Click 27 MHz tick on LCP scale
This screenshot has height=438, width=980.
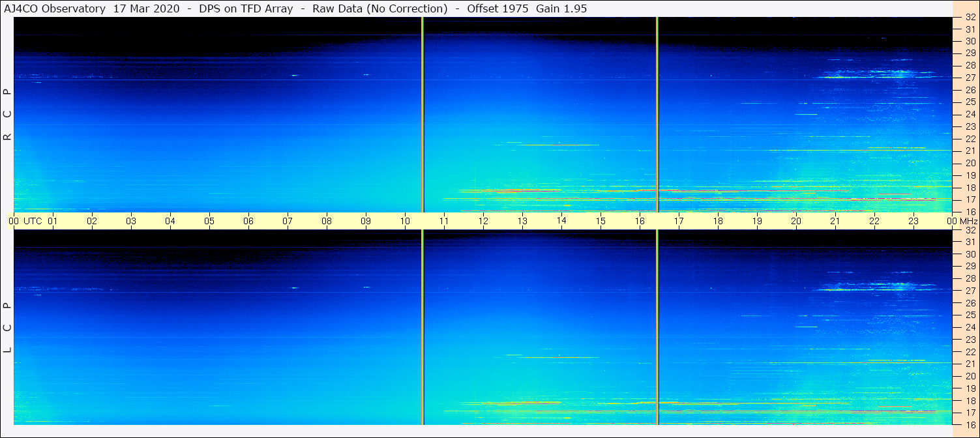click(x=970, y=291)
